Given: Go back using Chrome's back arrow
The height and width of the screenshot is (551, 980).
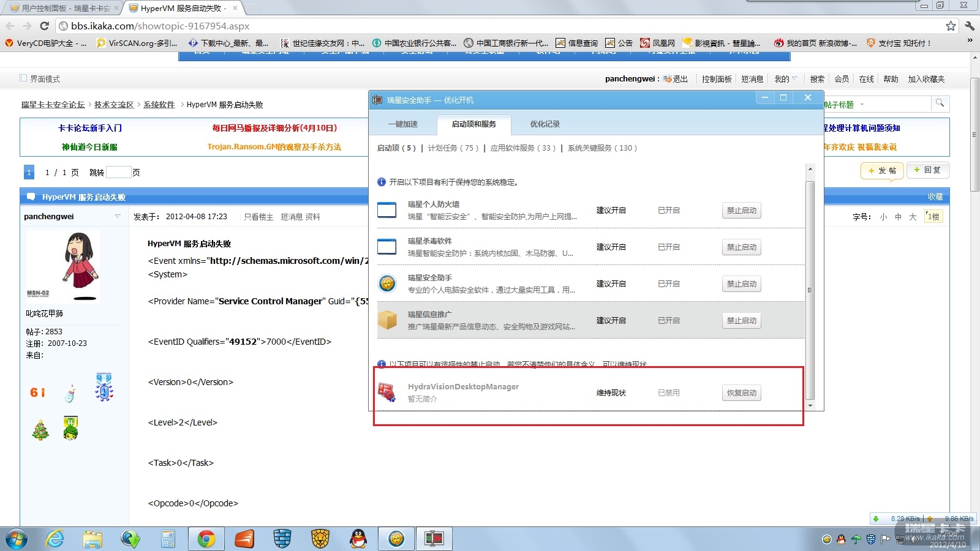Looking at the screenshot, I should [10, 26].
